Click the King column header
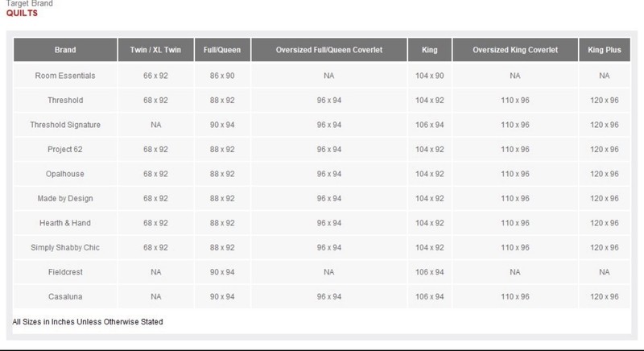This screenshot has height=351, width=644. 430,50
